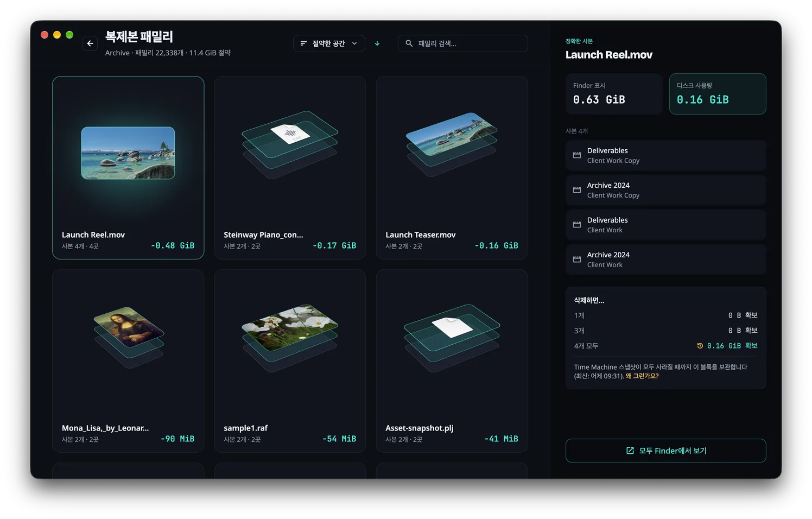The width and height of the screenshot is (812, 519).
Task: Toggle sort direction arrow icon
Action: [377, 43]
